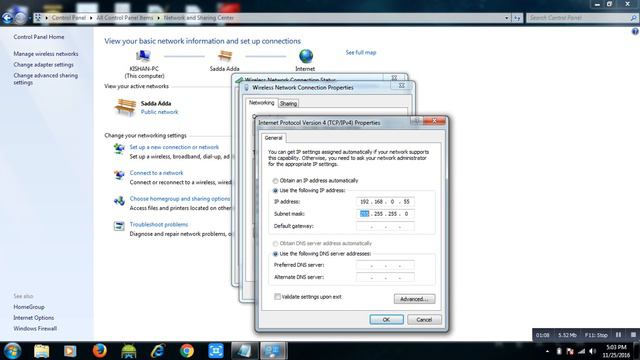Open the Android icon app in taskbar

[x=129, y=351]
